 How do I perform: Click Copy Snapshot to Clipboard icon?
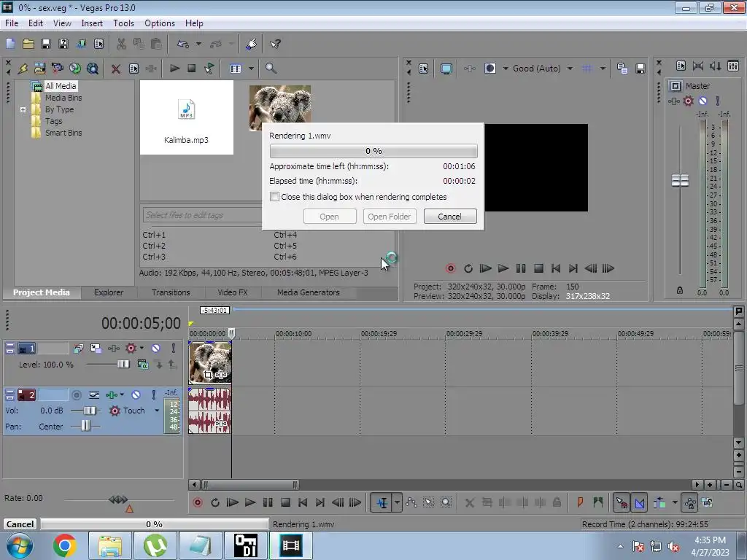tap(622, 69)
